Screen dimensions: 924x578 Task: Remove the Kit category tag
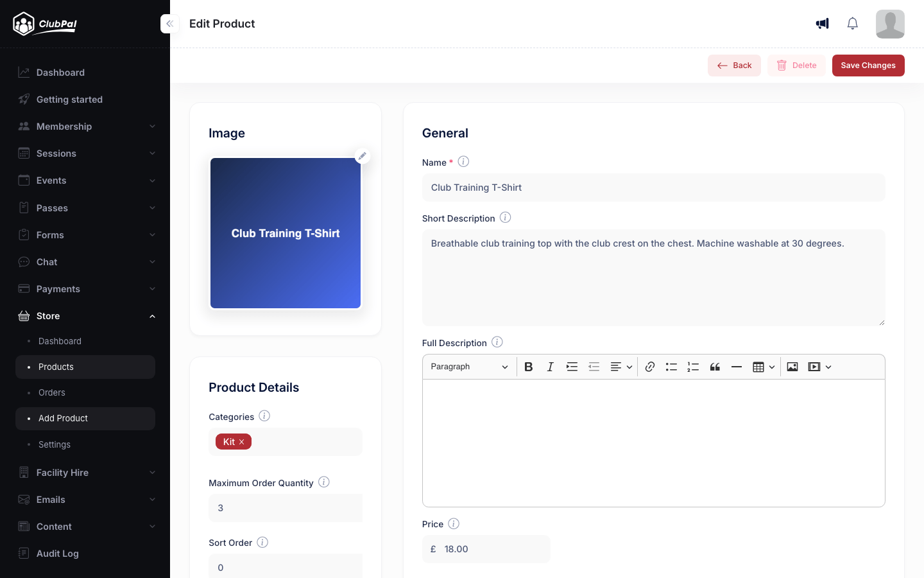[x=242, y=442]
